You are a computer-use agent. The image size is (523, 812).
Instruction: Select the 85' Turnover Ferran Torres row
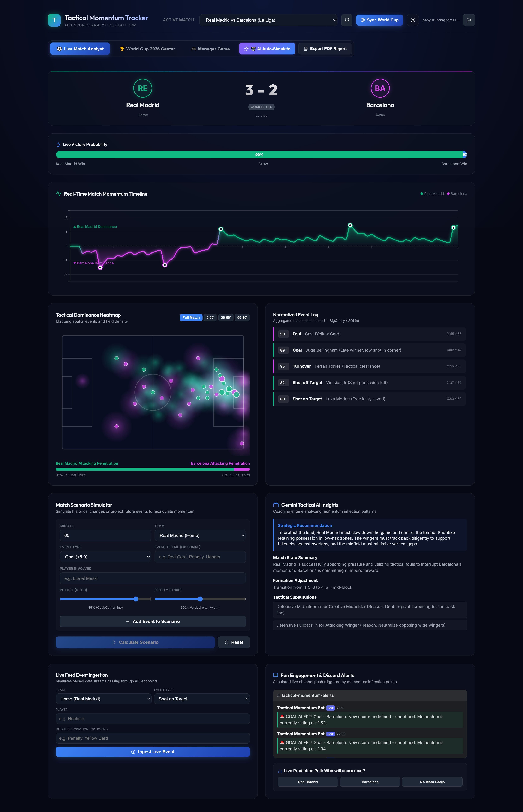(x=370, y=366)
